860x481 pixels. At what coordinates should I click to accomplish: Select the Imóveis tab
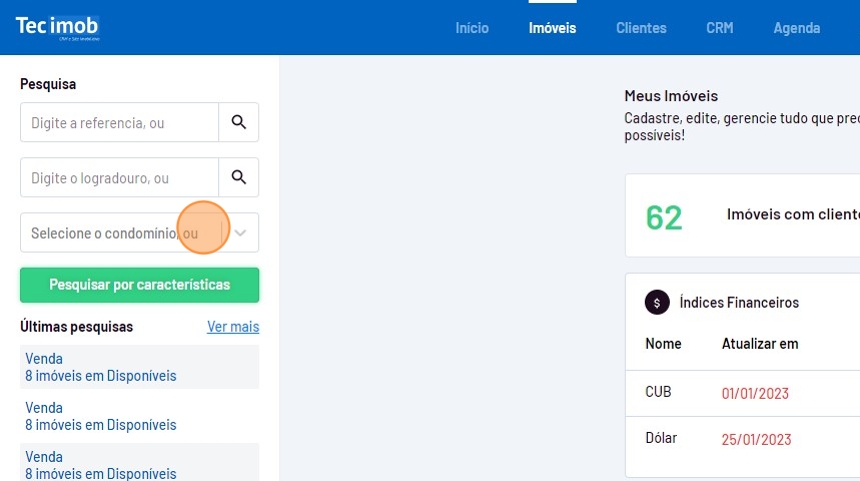552,28
